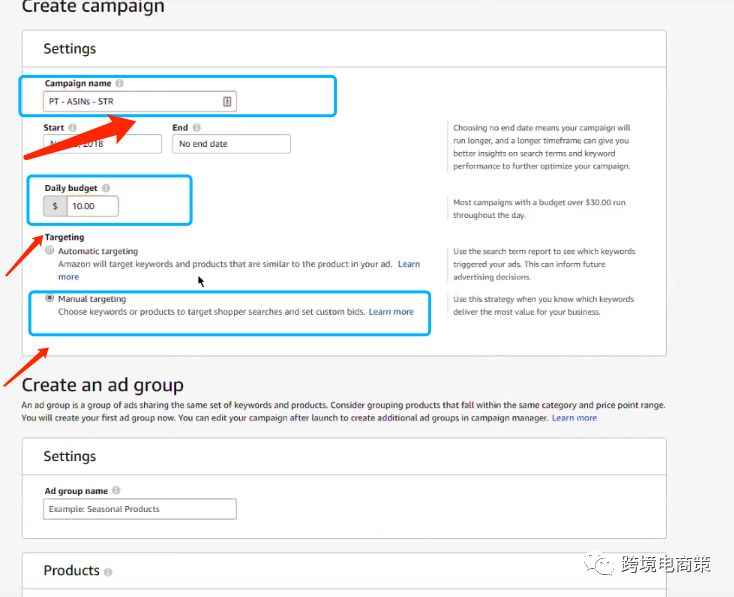Open the Start date picker field

click(102, 144)
